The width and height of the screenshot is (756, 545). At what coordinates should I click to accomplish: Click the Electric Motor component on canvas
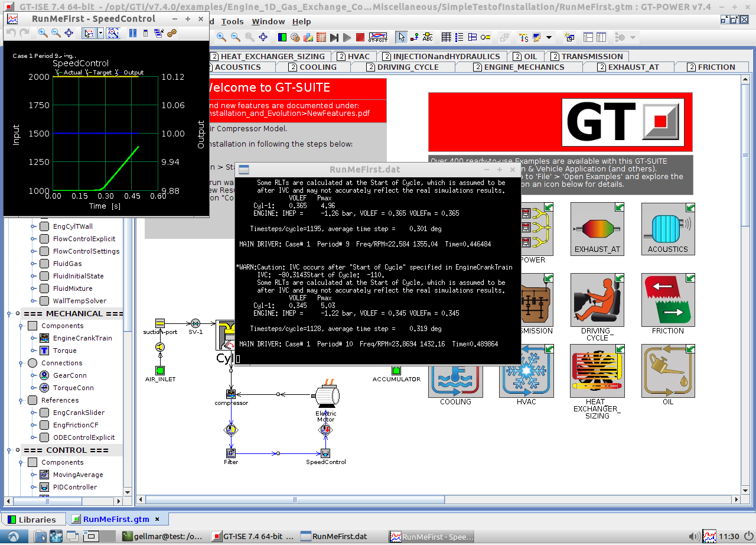(326, 394)
